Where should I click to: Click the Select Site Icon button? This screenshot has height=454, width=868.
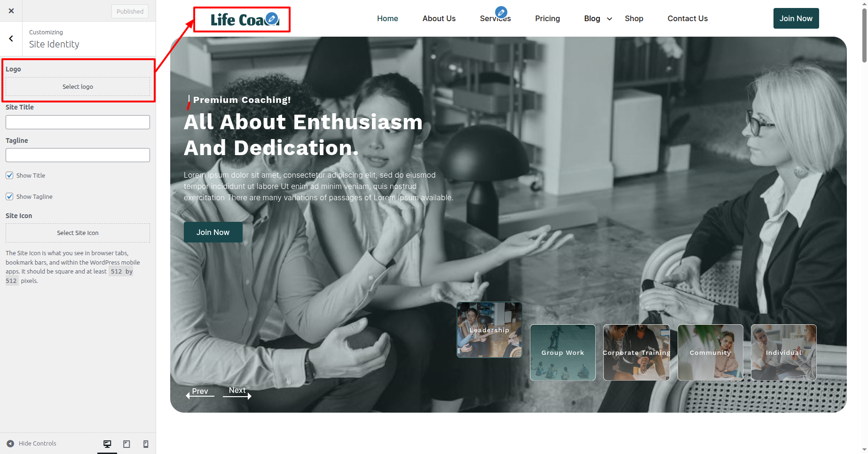[78, 233]
